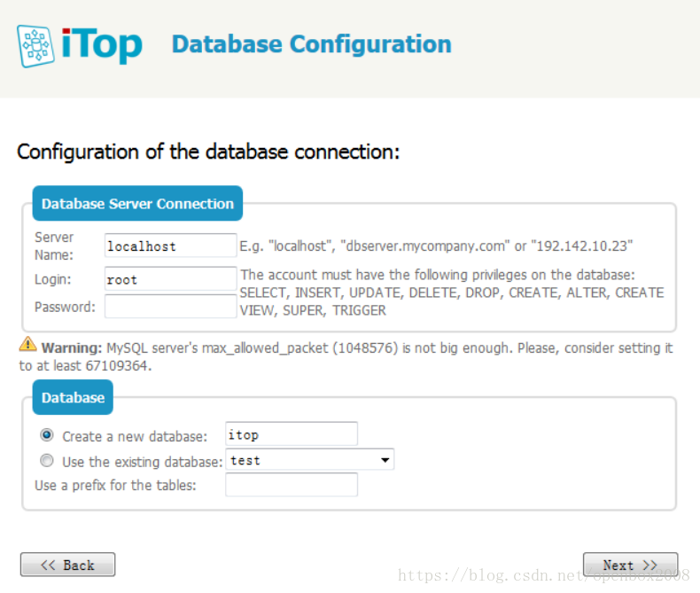This screenshot has width=700, height=593.
Task: Click the Login input field containing root
Action: click(170, 278)
